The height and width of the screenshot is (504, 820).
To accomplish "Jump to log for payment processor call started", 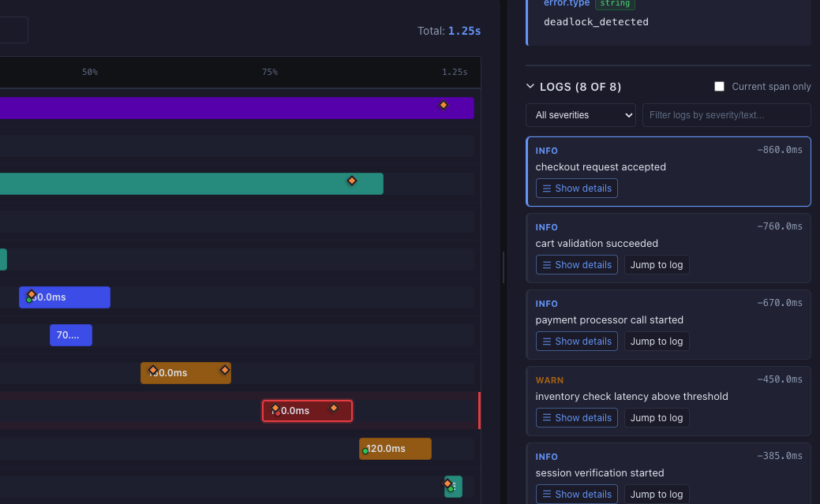I will click(657, 341).
